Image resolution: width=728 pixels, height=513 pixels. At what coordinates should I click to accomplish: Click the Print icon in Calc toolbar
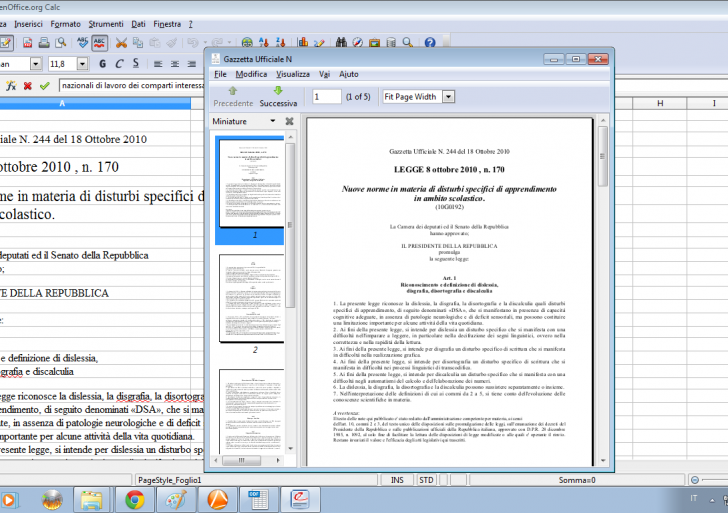(x=43, y=43)
